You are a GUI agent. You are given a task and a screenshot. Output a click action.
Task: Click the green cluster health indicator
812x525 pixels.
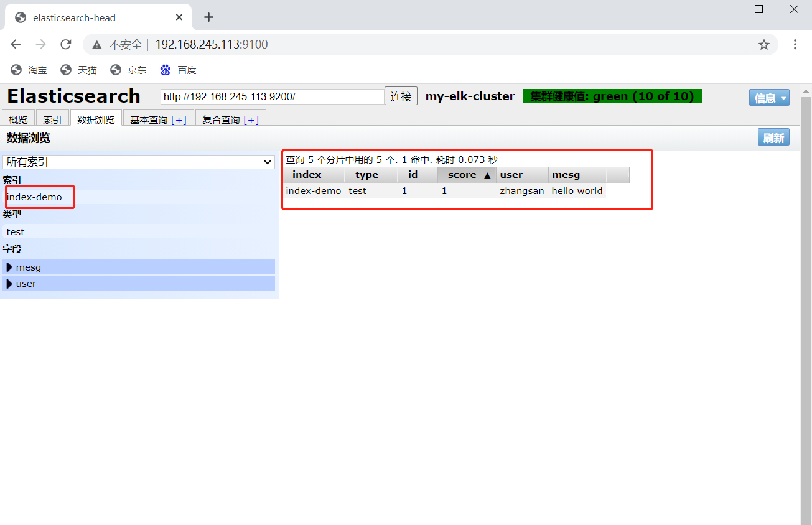(x=612, y=96)
